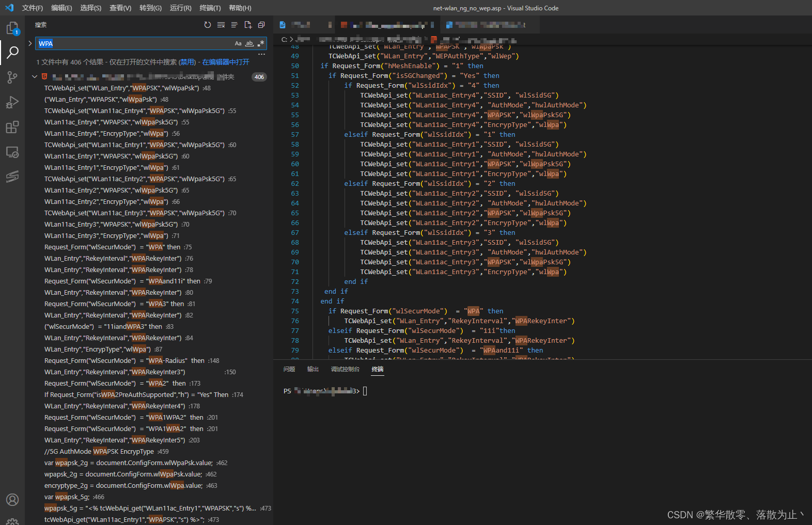The height and width of the screenshot is (525, 812).
Task: Collapse the file result group
Action: click(35, 76)
